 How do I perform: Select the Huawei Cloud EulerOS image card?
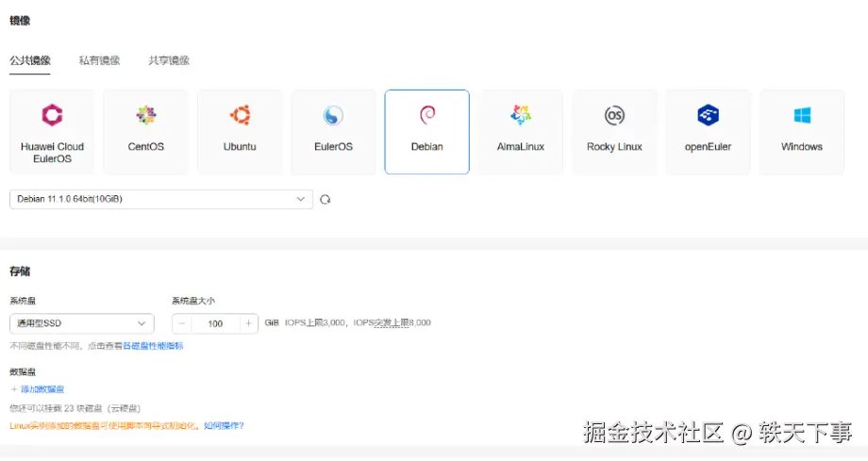[52, 132]
